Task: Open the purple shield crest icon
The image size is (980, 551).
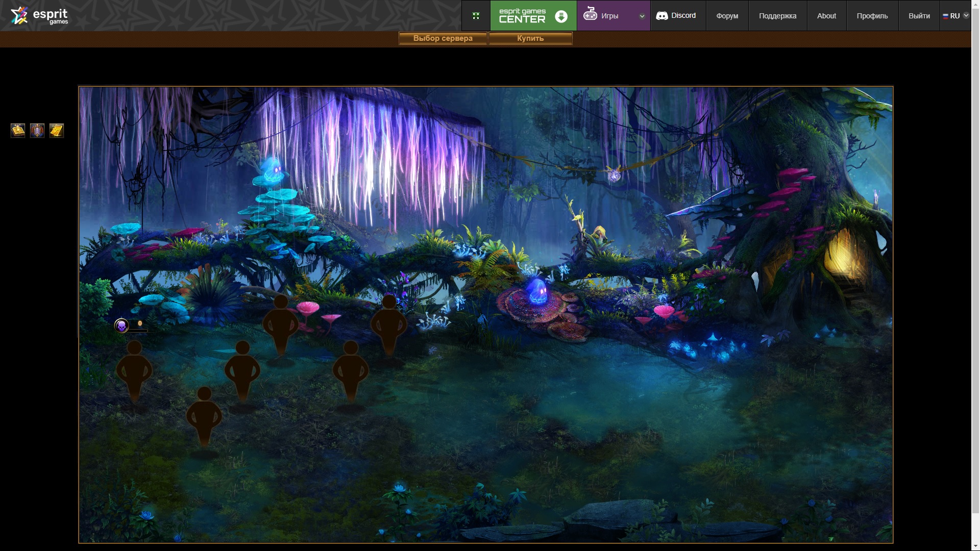Action: pyautogui.click(x=37, y=131)
